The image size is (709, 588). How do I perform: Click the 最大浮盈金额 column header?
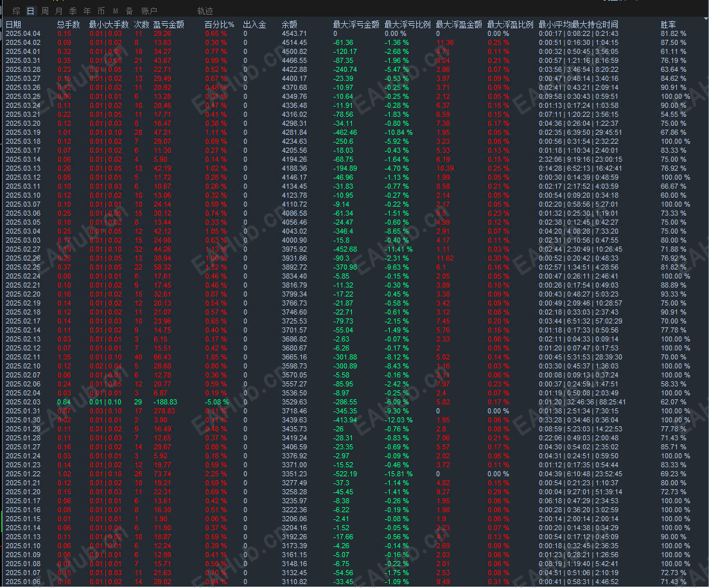click(459, 24)
